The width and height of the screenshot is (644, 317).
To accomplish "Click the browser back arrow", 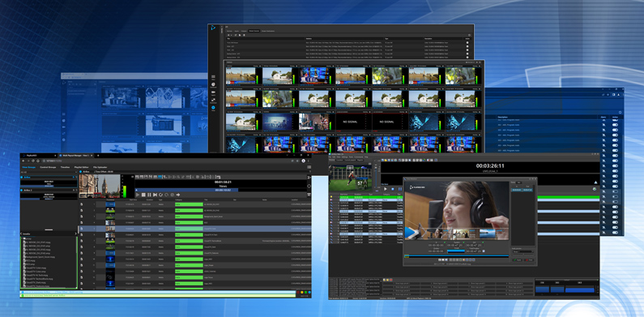I will point(23,161).
